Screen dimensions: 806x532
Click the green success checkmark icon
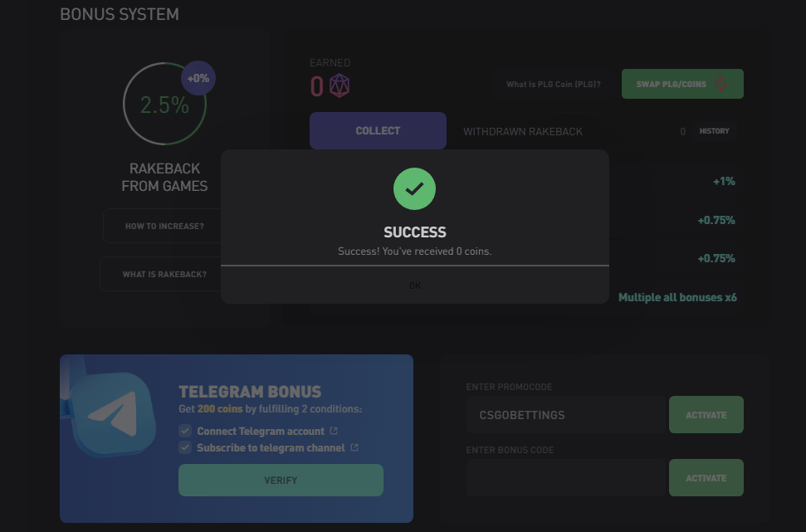(414, 188)
